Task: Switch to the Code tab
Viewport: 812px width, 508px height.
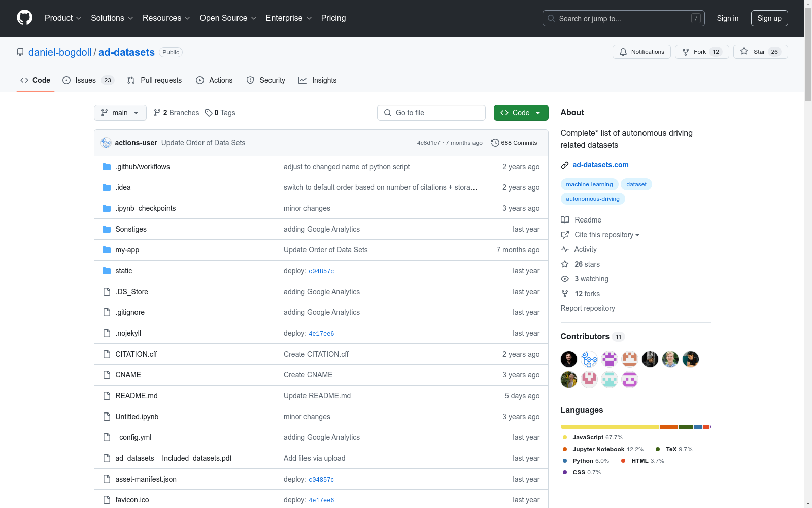Action: (36, 80)
